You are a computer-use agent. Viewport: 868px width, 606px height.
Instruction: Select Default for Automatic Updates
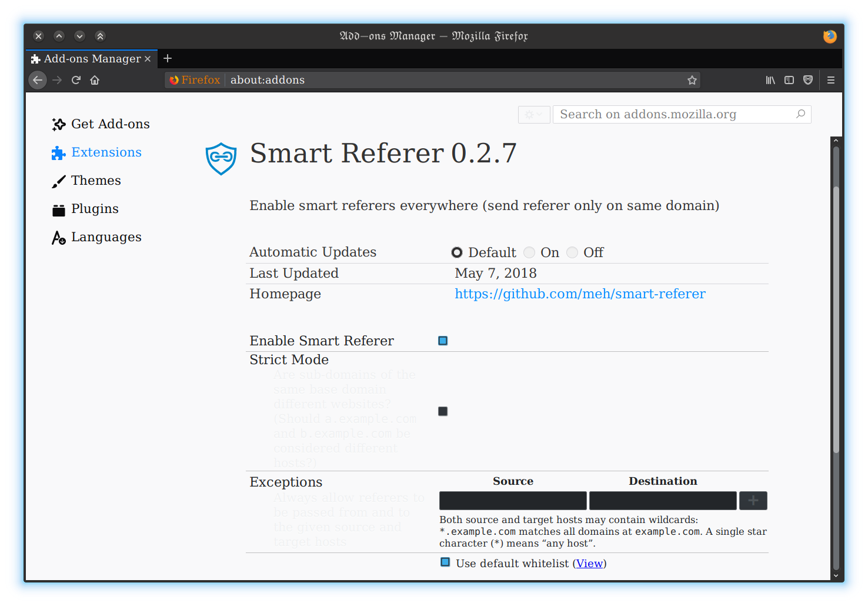pos(457,252)
